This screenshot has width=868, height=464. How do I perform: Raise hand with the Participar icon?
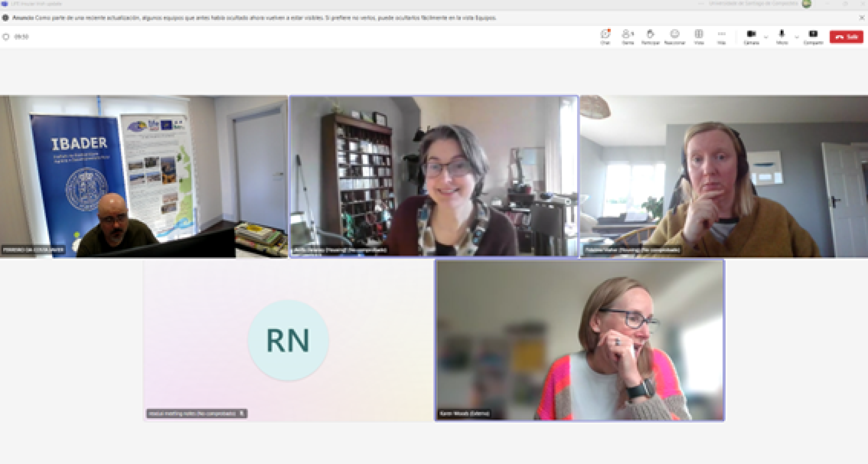click(650, 36)
